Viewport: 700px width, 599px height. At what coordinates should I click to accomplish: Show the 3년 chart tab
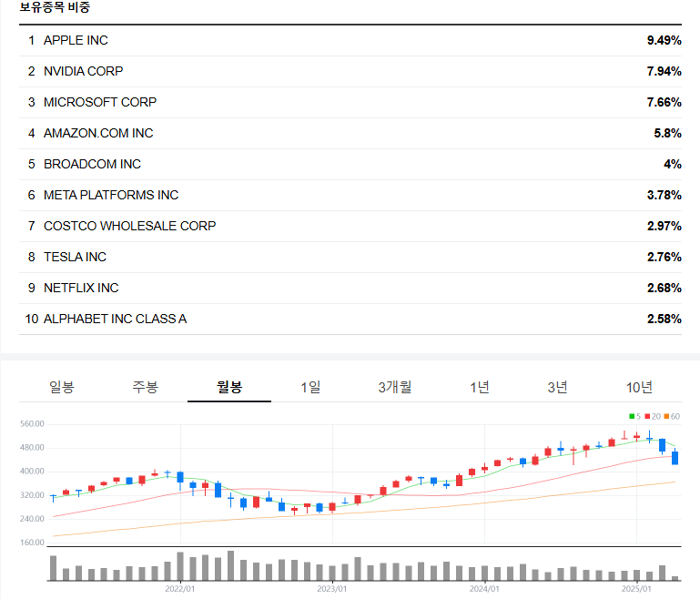click(558, 387)
